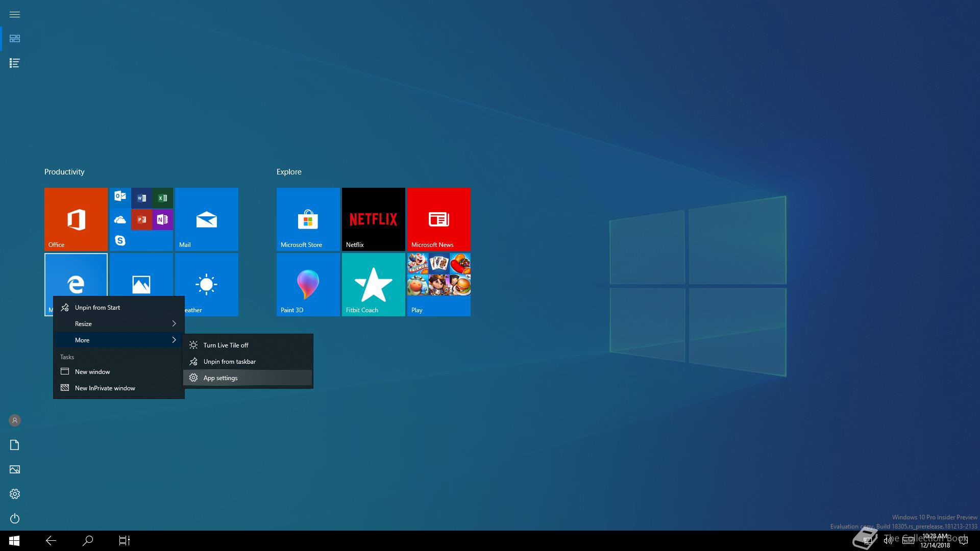The height and width of the screenshot is (551, 980).
Task: Open the Microsoft Edge tile
Action: coord(76,275)
